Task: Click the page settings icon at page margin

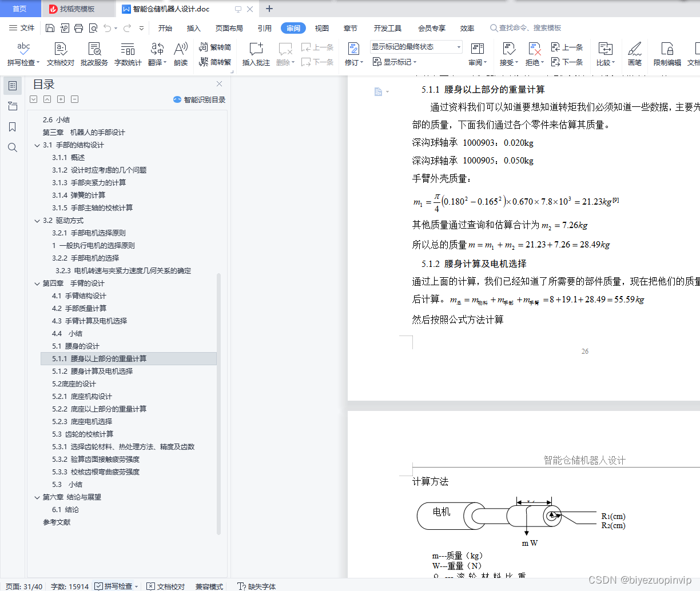Action: pyautogui.click(x=378, y=91)
